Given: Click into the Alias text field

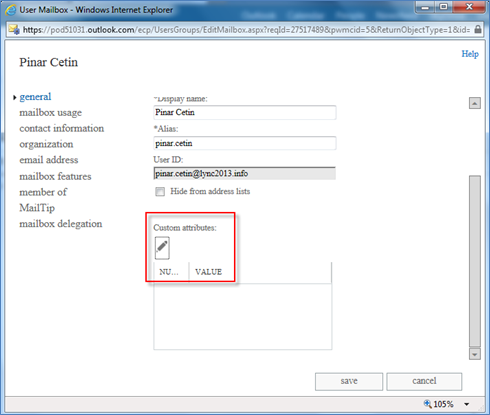Looking at the screenshot, I should pyautogui.click(x=245, y=143).
